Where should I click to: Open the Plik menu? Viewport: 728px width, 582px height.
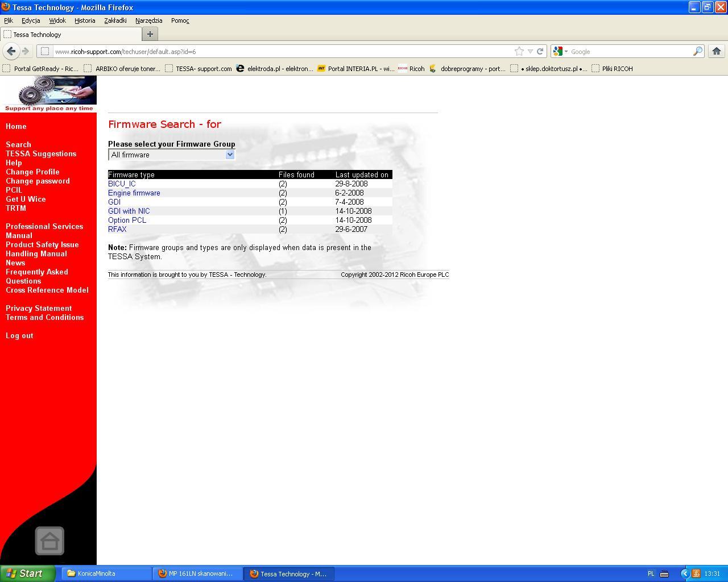(9, 20)
